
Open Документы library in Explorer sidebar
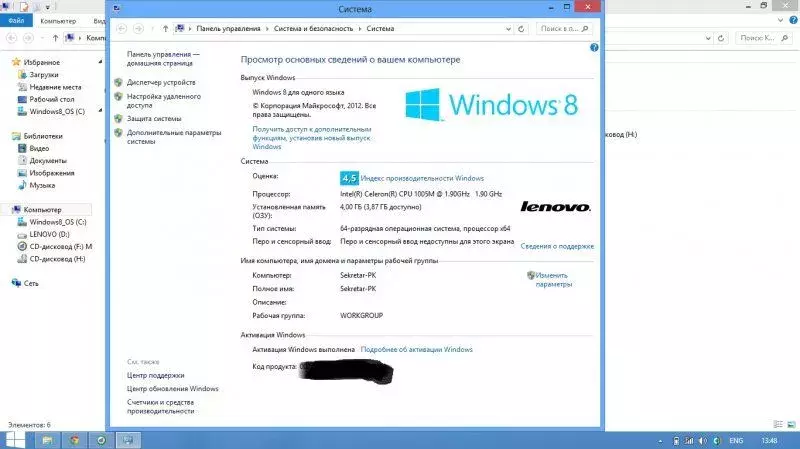[x=47, y=161]
